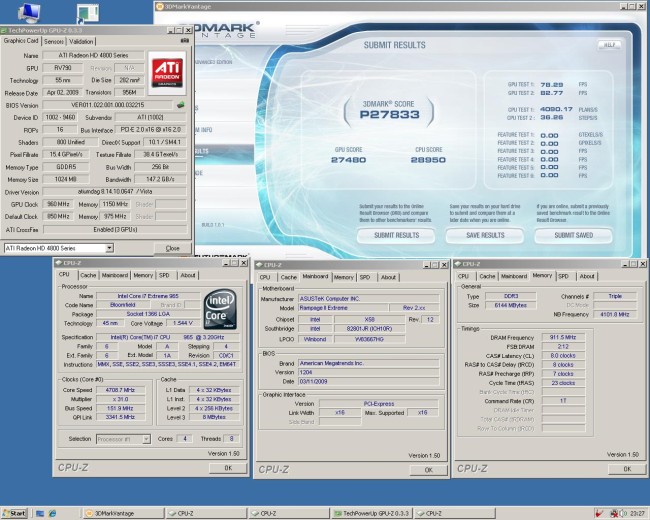Click the SUBMIT RESULTS button

pos(396,235)
